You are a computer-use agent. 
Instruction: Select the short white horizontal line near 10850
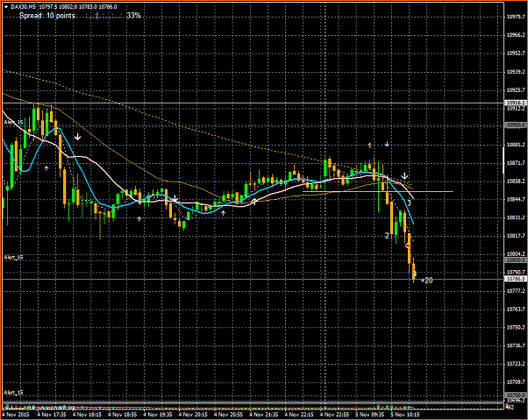[378, 191]
